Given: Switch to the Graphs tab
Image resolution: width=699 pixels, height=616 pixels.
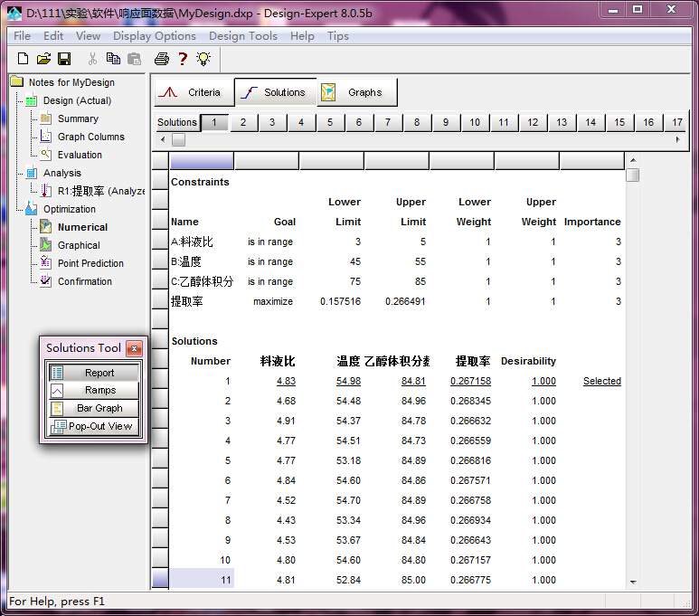Looking at the screenshot, I should click(x=356, y=92).
